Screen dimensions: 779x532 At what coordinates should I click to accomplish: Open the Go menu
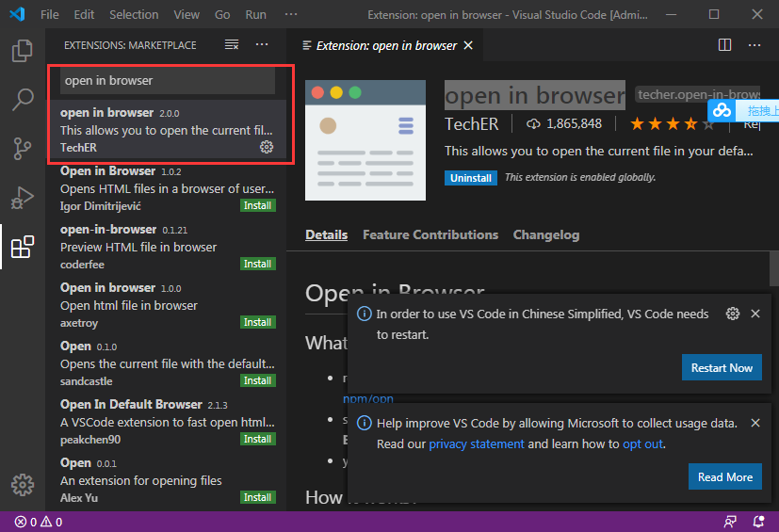coord(222,14)
